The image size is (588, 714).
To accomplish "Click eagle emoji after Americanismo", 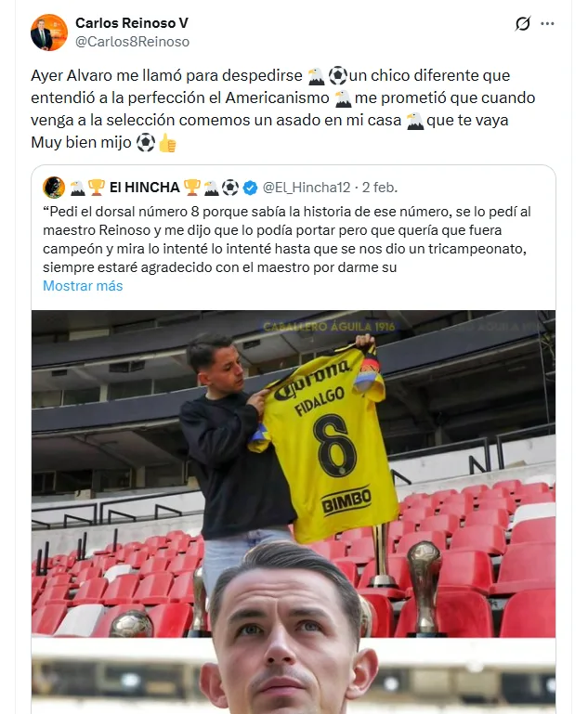I will click(x=343, y=97).
